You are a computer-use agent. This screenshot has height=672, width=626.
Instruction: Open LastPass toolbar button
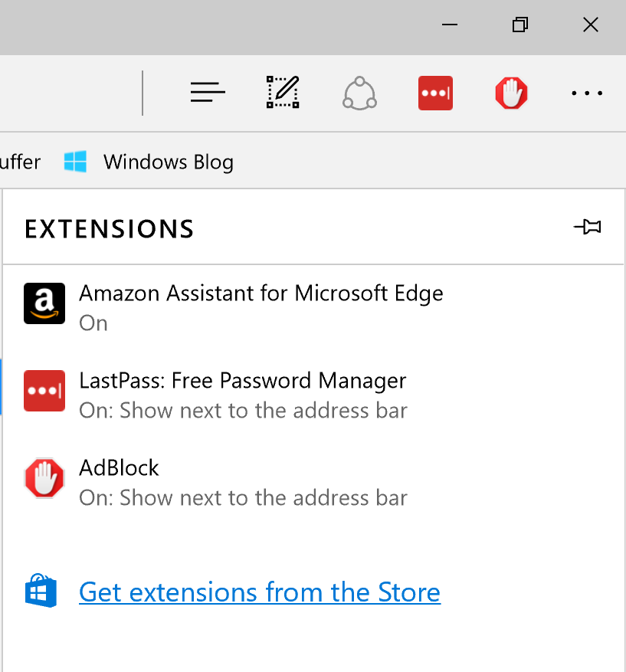click(435, 93)
